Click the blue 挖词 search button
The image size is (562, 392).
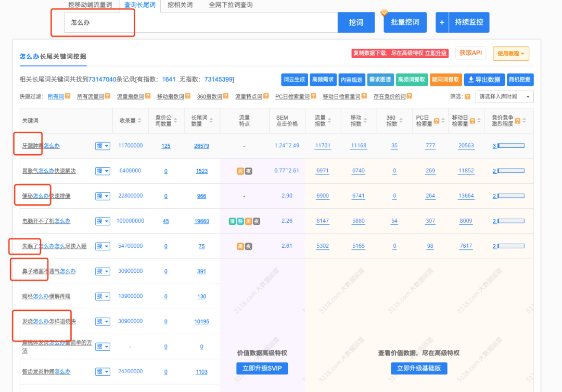tap(356, 22)
